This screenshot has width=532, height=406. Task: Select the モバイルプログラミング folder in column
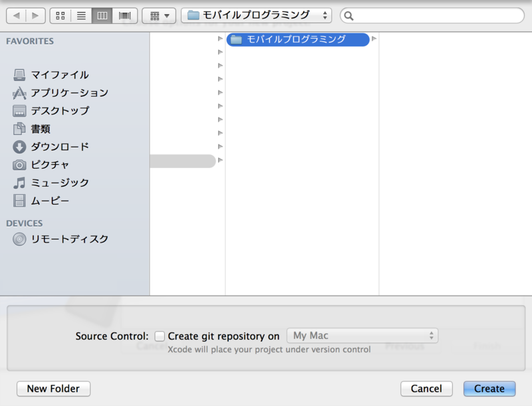298,39
